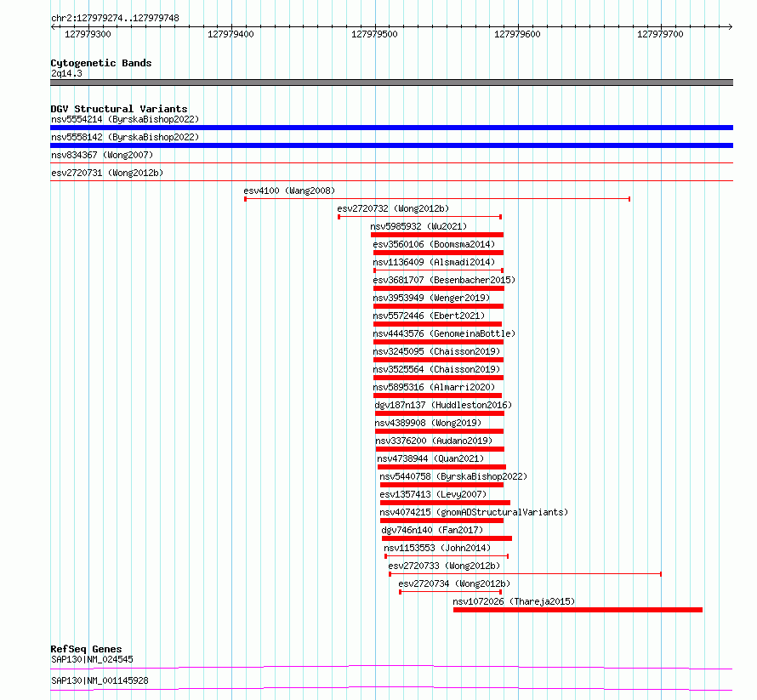Click the Cytogenetic Bands track title

tap(101, 63)
